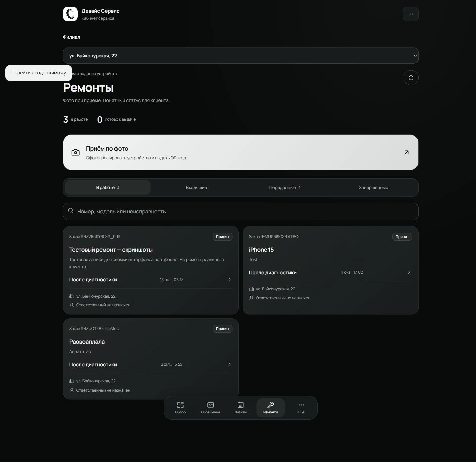Screen dimensions: 476x462
Task: Click person icon on Раовоаллала card
Action: click(x=72, y=390)
